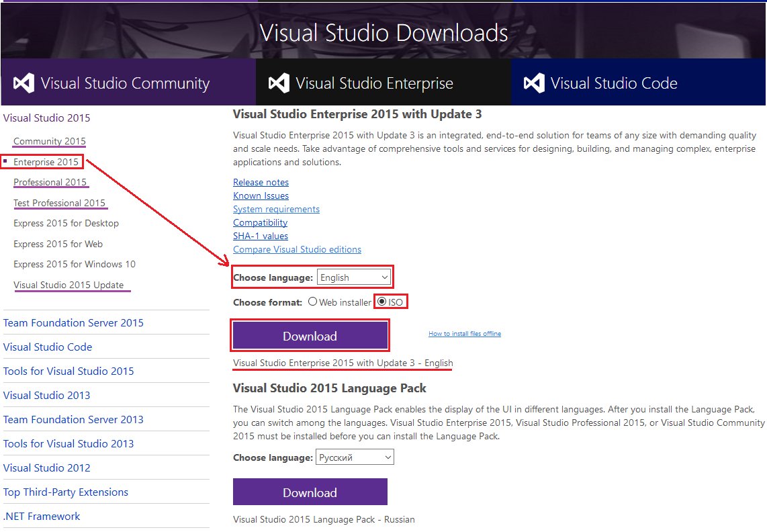
Task: Click the Enterprise 2015 with Update 3 - English caption
Action: point(343,363)
